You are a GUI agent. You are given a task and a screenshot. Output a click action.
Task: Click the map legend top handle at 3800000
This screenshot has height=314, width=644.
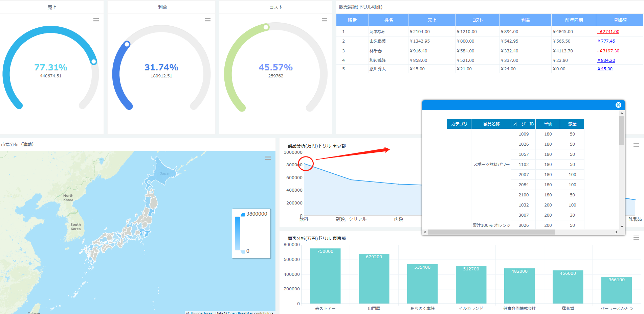pyautogui.click(x=243, y=215)
